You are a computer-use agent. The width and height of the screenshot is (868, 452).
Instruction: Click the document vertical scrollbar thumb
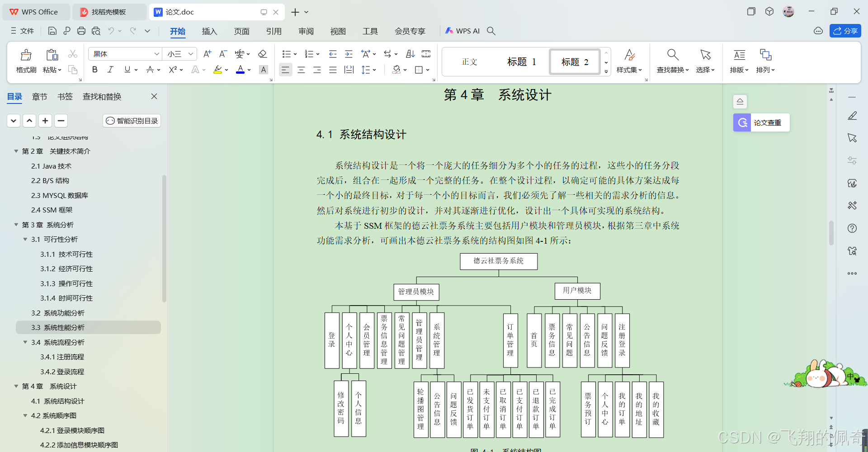tap(831, 233)
